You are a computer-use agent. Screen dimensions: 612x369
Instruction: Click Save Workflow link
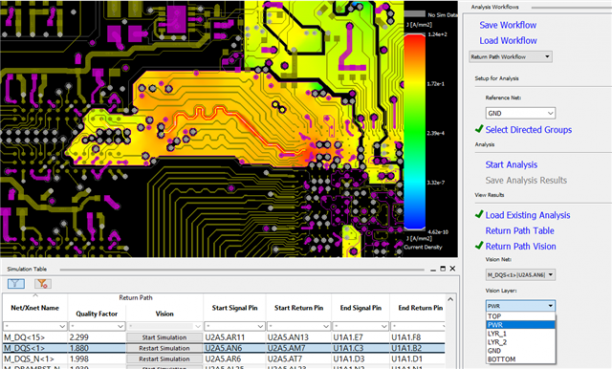[x=508, y=25]
